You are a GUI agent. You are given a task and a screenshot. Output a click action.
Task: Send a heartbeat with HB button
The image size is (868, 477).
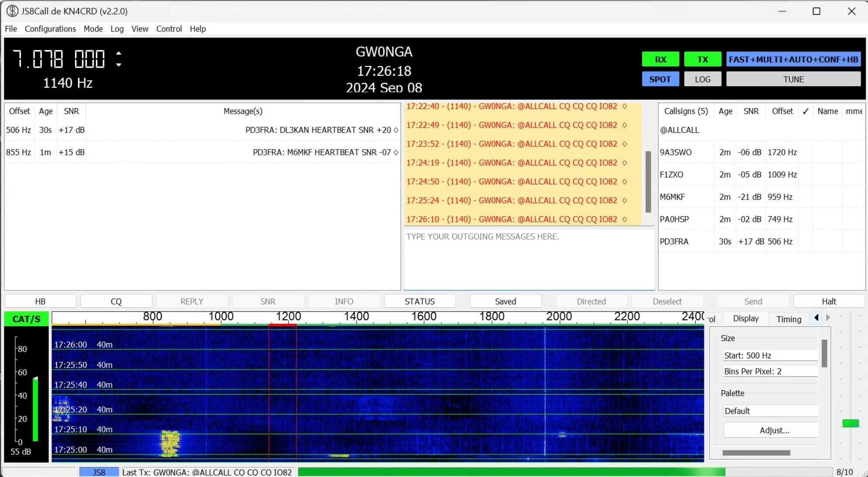[x=41, y=301]
